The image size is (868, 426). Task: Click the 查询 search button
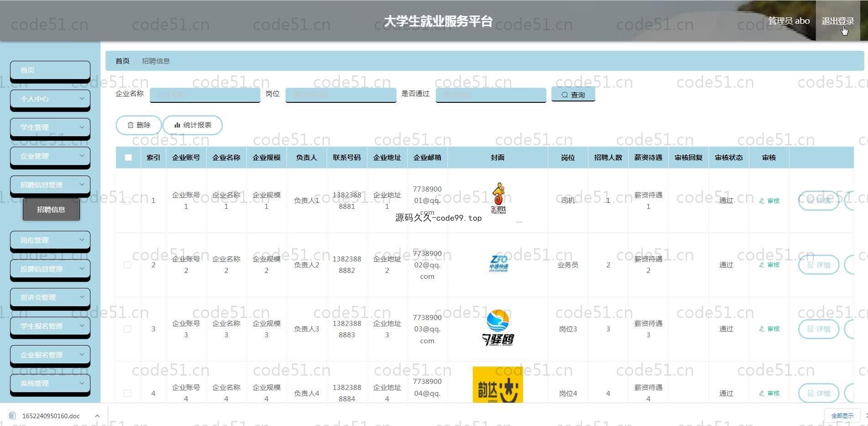[x=573, y=95]
